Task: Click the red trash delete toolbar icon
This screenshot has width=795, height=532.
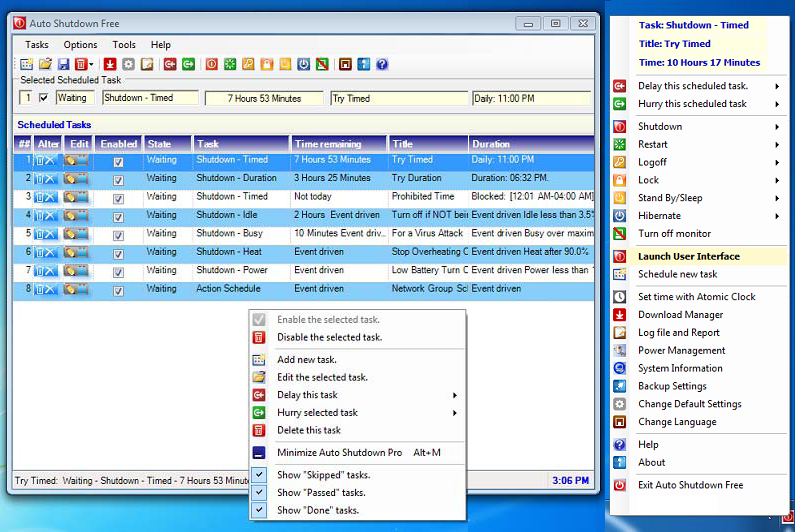Action: click(81, 64)
